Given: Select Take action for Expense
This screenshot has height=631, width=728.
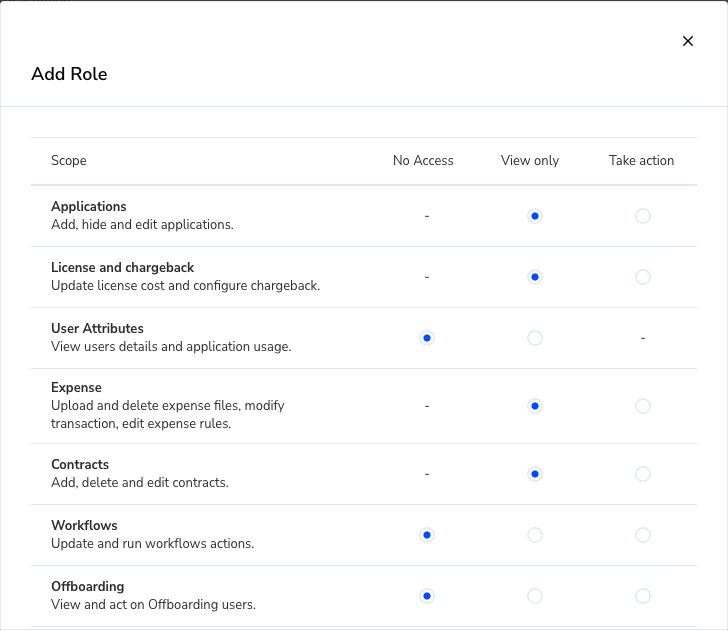Looking at the screenshot, I should tap(643, 406).
